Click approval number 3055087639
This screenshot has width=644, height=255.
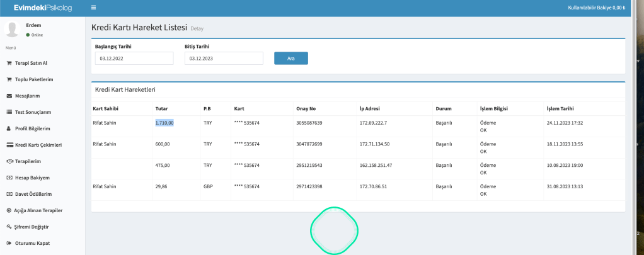point(309,122)
